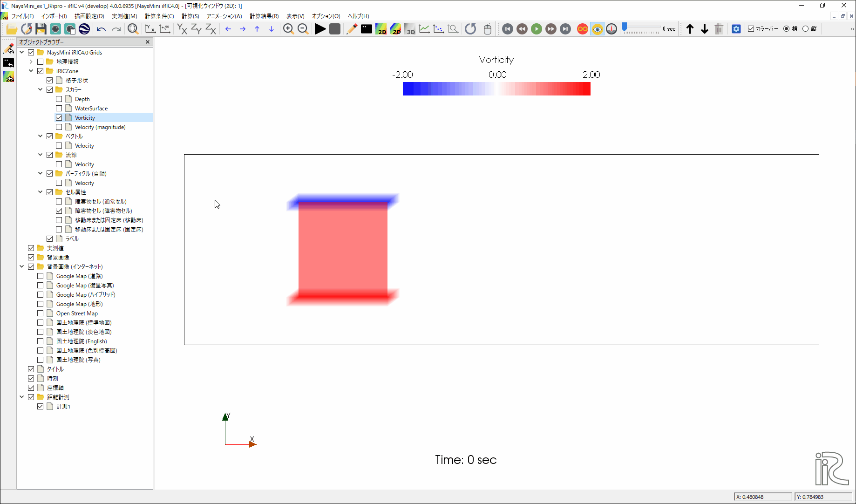Toggle the follow-last-step eye icon

tap(597, 29)
